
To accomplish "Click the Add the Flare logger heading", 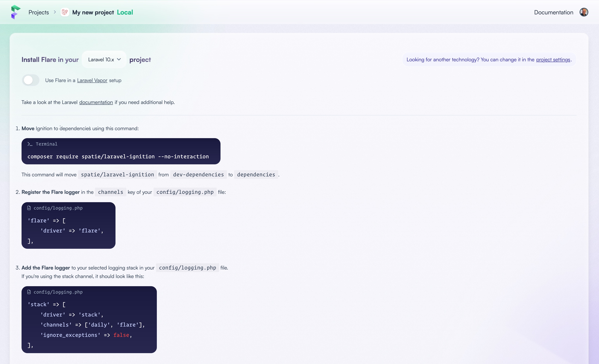I will coord(46,268).
